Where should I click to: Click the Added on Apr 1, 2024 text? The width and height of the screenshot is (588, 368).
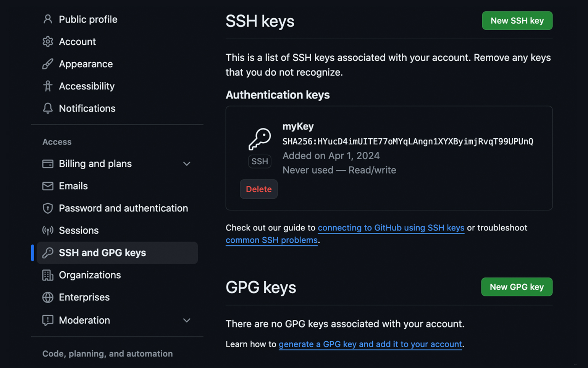[x=331, y=156]
